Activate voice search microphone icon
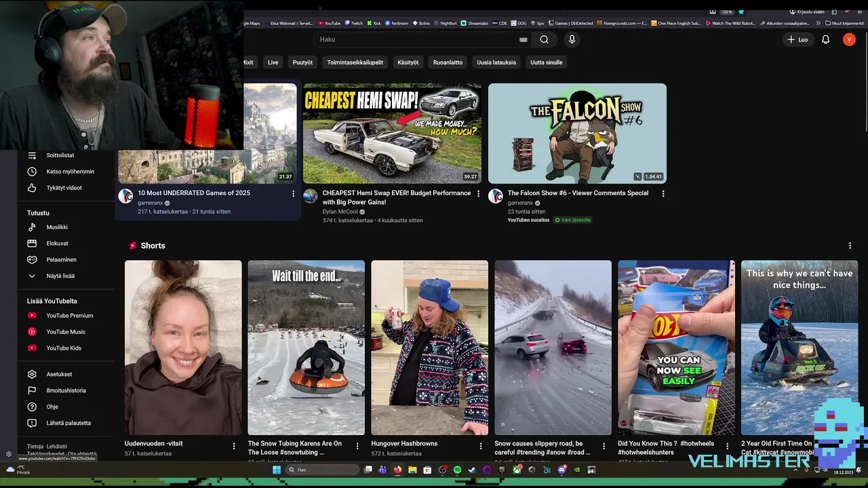The height and width of the screenshot is (488, 868). tap(572, 39)
